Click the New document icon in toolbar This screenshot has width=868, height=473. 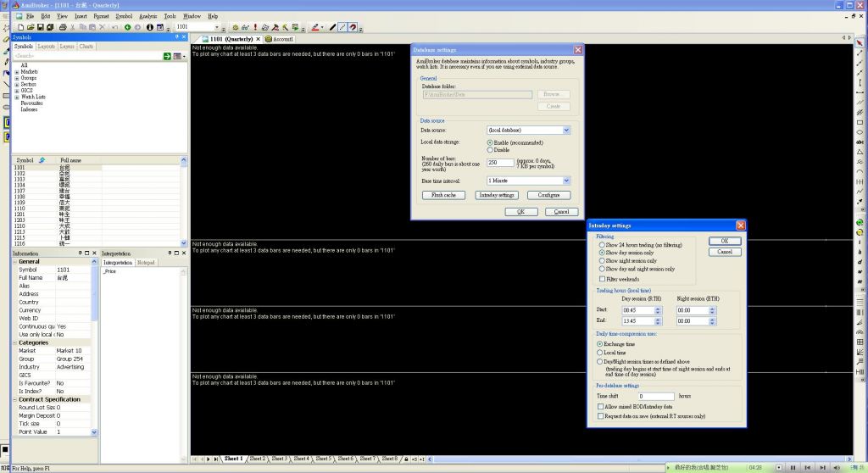tap(20, 27)
